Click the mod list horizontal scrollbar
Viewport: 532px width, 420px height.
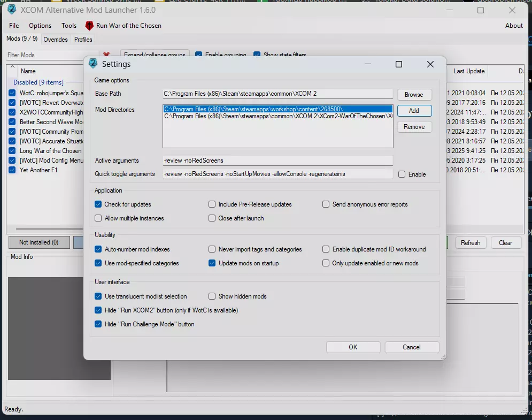point(49,229)
